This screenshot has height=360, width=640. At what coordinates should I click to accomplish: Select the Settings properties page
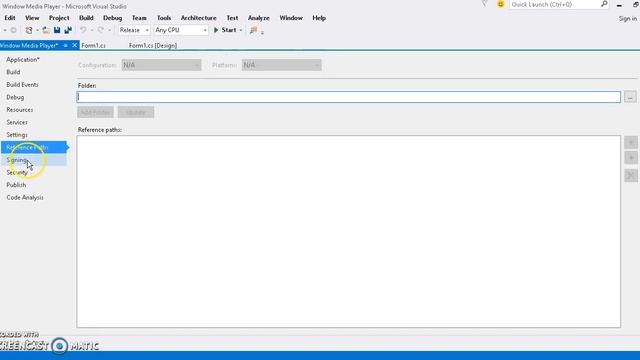(17, 135)
